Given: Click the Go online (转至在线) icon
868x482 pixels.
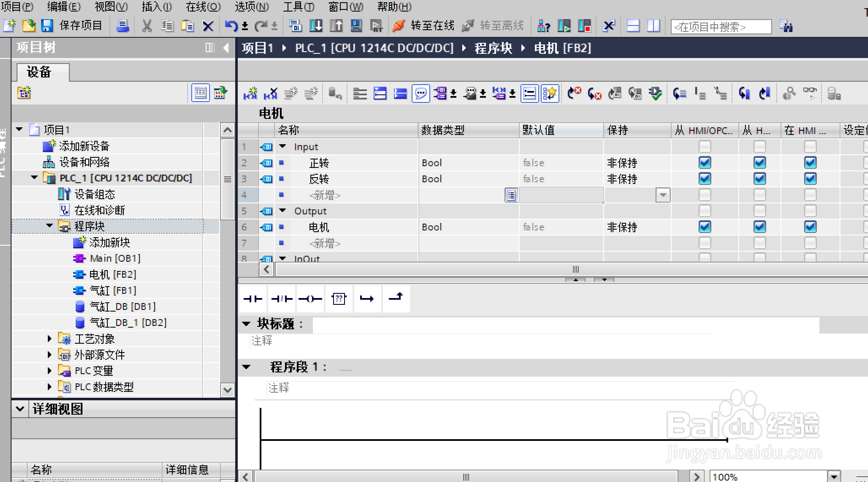Looking at the screenshot, I should click(x=399, y=26).
